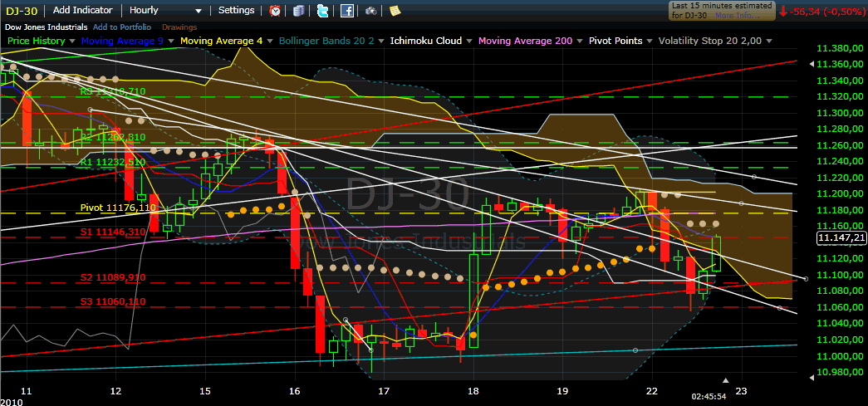The height and width of the screenshot is (406, 868).
Task: Click the 2010 year label
Action: [11, 401]
